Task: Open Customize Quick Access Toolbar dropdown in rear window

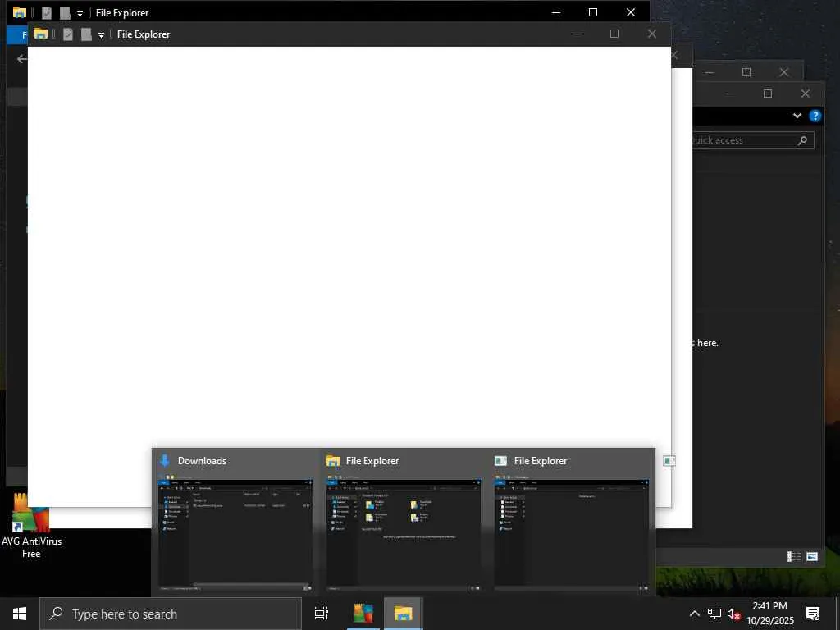Action: pyautogui.click(x=80, y=13)
